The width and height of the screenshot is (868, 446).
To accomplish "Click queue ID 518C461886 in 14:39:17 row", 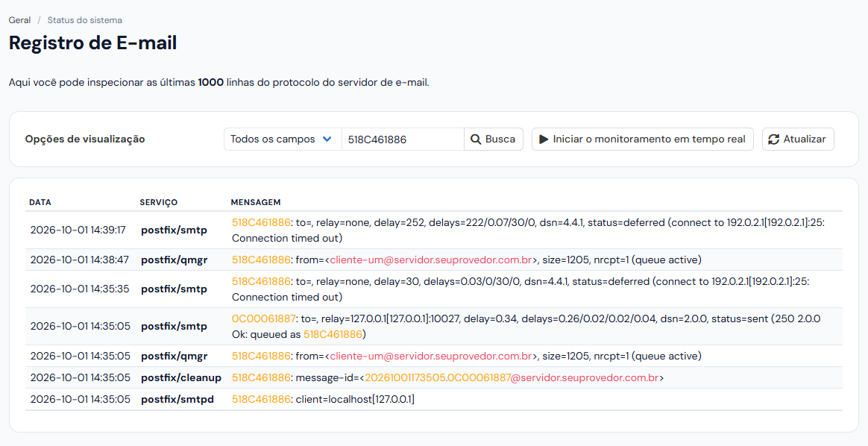I will (261, 222).
